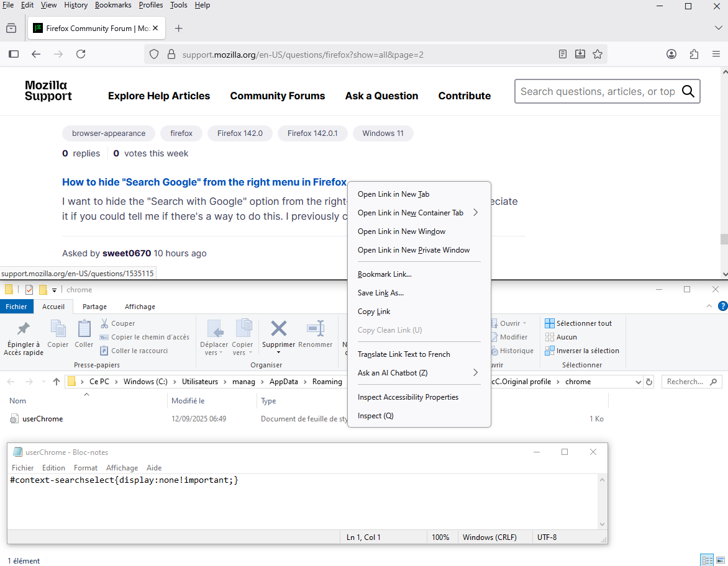
Task: Choose Open Link in New Private Window
Action: coord(414,250)
